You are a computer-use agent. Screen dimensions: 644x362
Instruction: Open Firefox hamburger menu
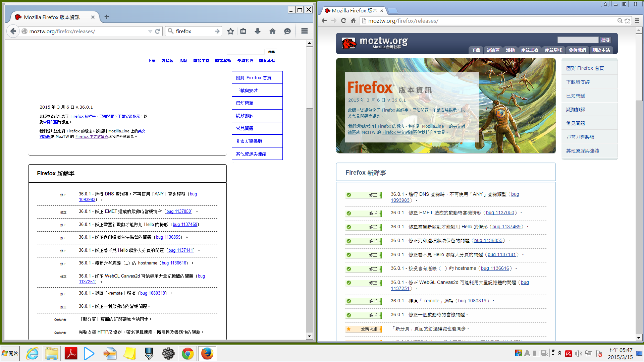305,31
